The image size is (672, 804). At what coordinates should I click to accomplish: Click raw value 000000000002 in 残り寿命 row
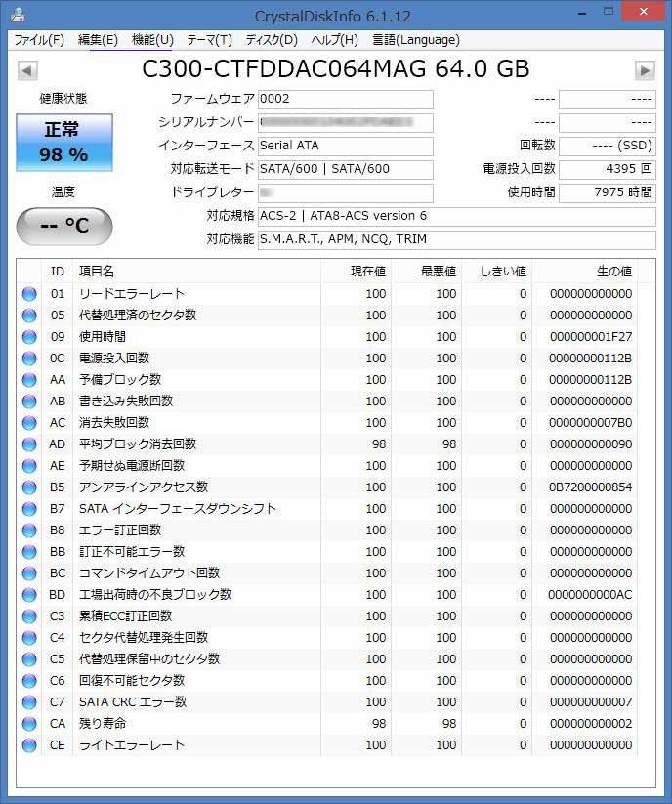click(x=591, y=724)
